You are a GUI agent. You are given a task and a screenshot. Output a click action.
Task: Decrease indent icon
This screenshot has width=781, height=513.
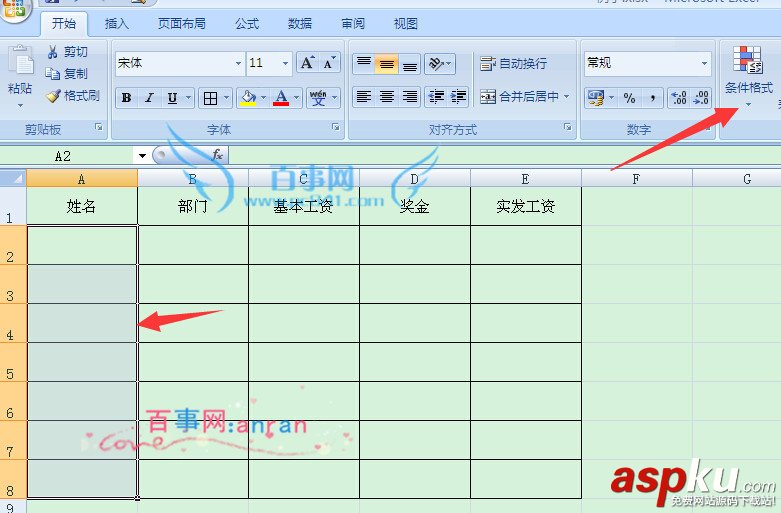436,97
